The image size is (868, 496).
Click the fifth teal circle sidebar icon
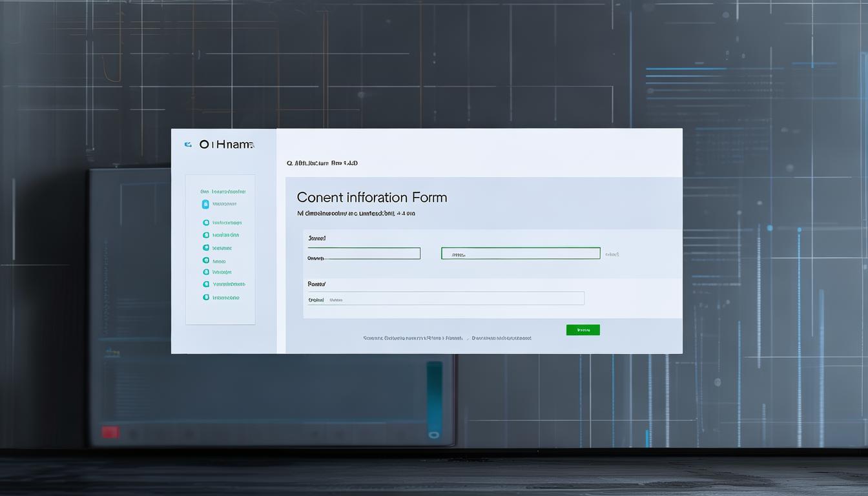click(206, 273)
